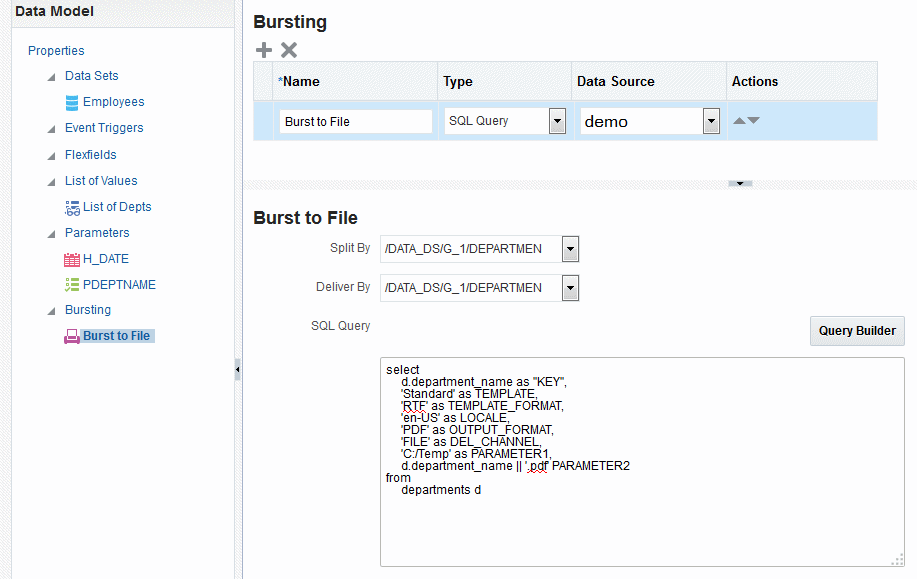Click the Type column header
The height and width of the screenshot is (579, 917).
(x=505, y=81)
